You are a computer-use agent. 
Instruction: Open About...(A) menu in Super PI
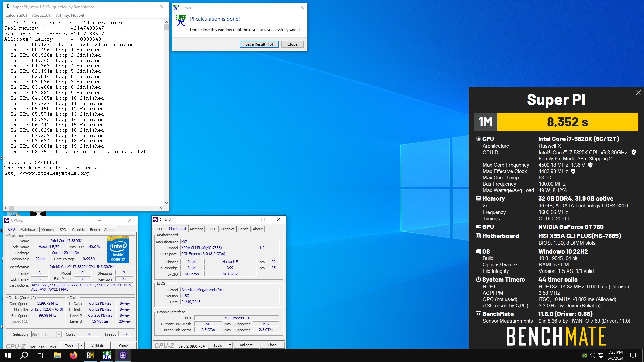click(x=42, y=15)
